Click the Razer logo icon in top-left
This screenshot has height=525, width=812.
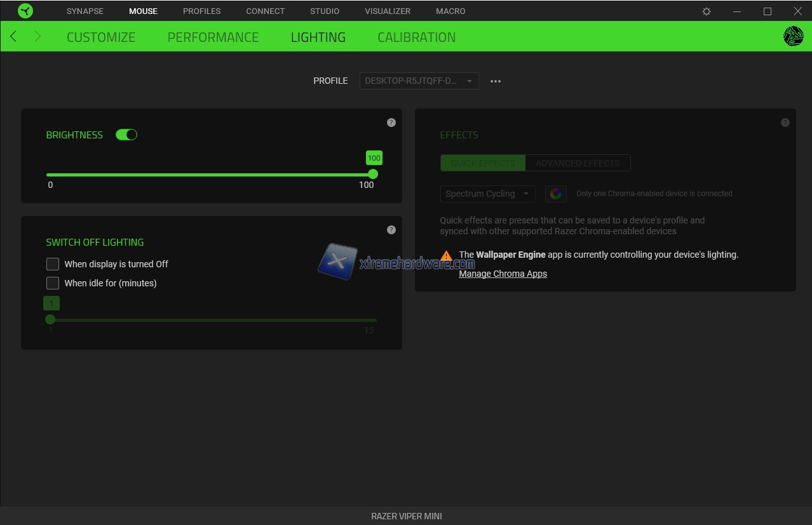click(x=25, y=11)
